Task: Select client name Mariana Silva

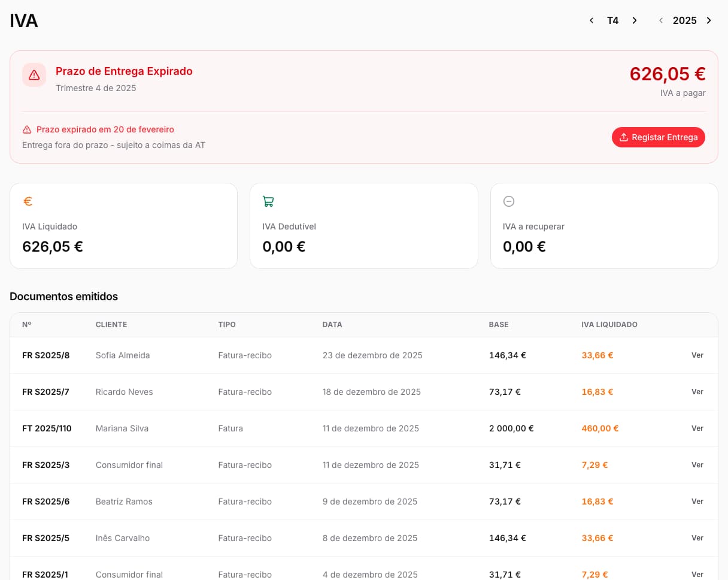Action: tap(122, 428)
